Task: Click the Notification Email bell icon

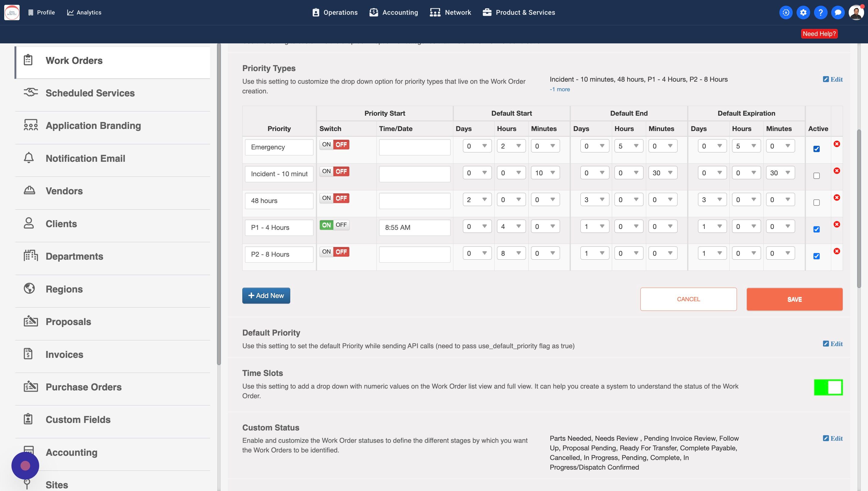Action: tap(29, 158)
